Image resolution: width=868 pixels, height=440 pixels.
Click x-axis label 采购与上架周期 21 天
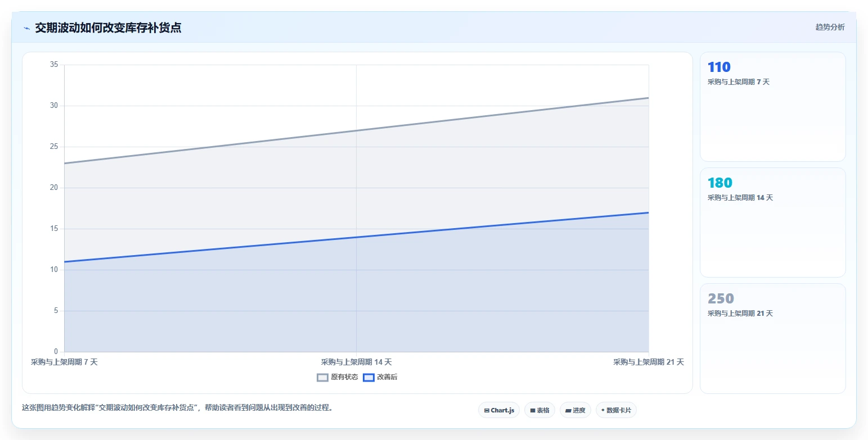649,362
